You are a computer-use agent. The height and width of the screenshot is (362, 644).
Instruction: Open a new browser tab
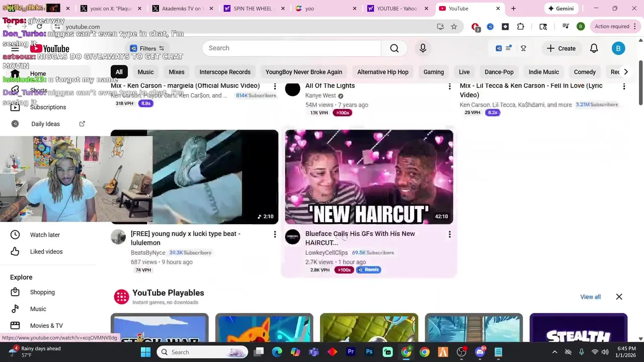pos(513,9)
